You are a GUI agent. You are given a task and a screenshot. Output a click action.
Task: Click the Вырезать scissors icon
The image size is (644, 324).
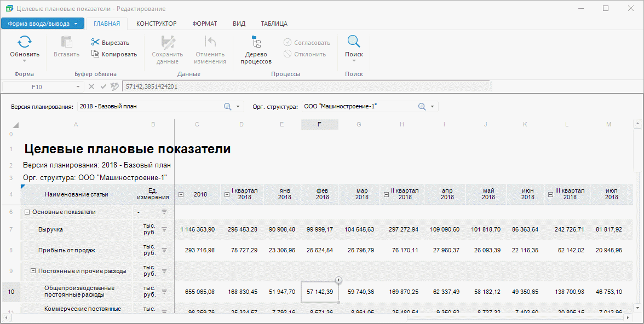[95, 42]
